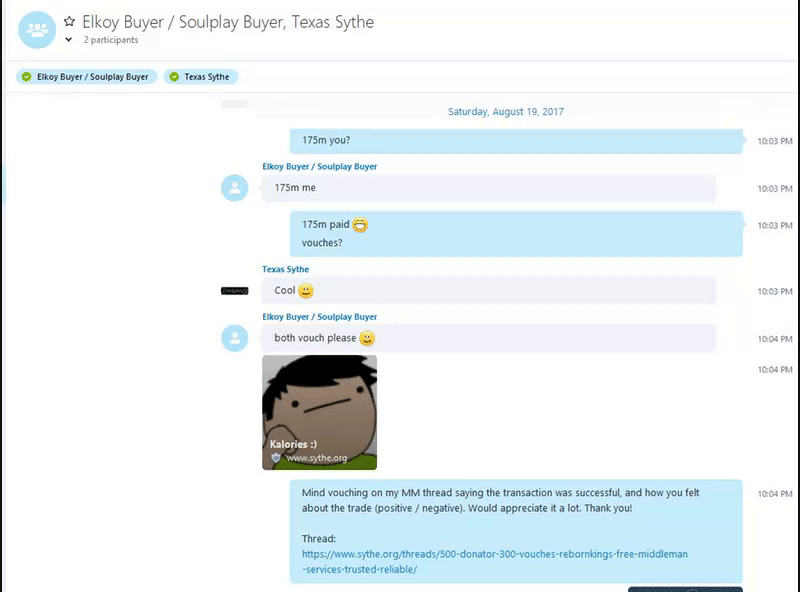Select the 'vouches?' message line
Screen dimensions: 800x592
point(322,243)
